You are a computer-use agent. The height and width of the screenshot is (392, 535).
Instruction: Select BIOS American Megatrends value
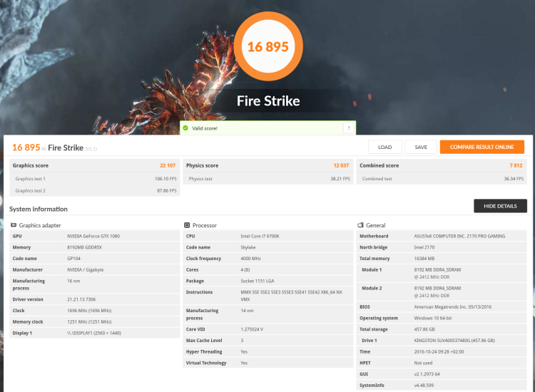(453, 306)
